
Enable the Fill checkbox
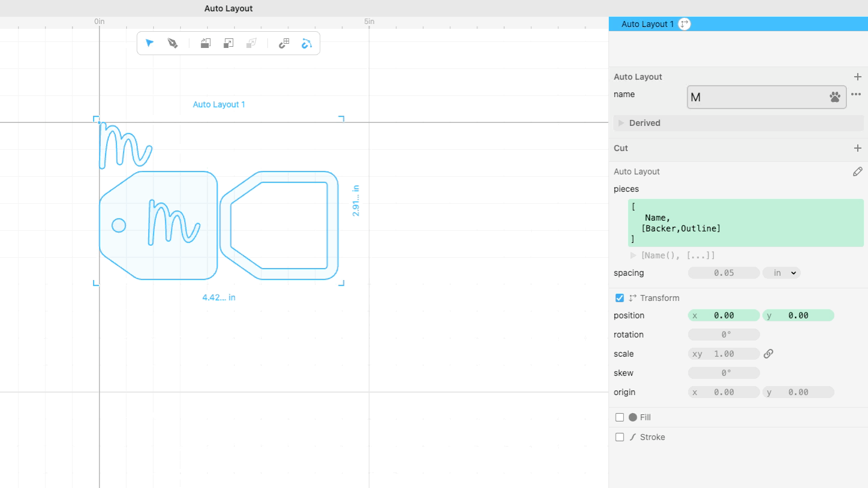619,417
